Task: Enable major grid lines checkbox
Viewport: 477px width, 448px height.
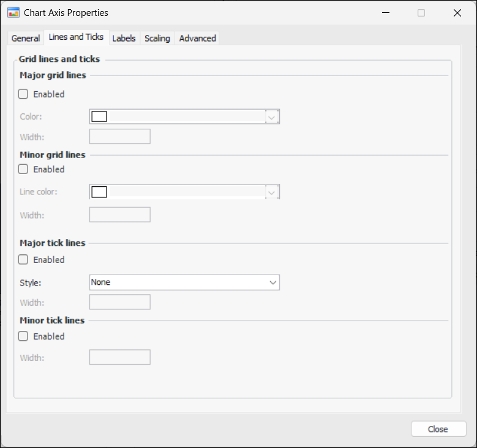Action: click(x=24, y=94)
